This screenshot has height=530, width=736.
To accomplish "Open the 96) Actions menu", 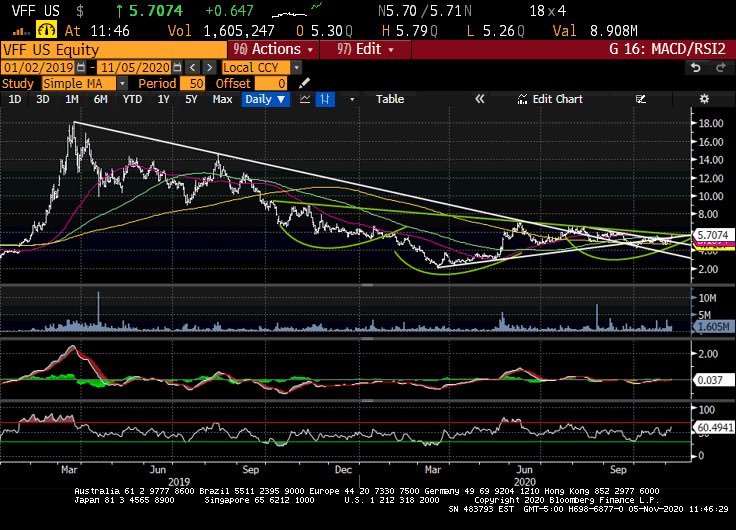I will (273, 49).
